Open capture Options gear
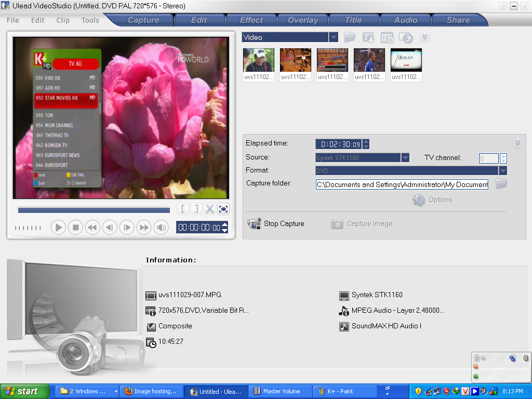Image resolution: width=532 pixels, height=399 pixels. click(433, 200)
